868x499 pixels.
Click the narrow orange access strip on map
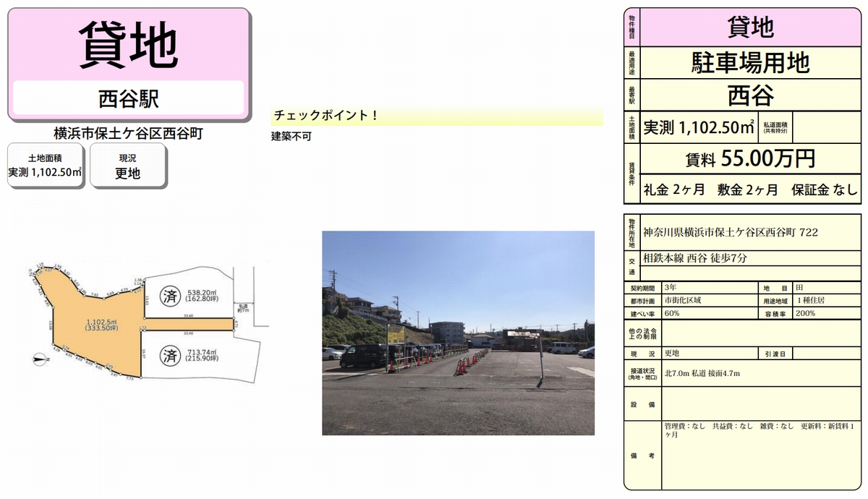[190, 325]
